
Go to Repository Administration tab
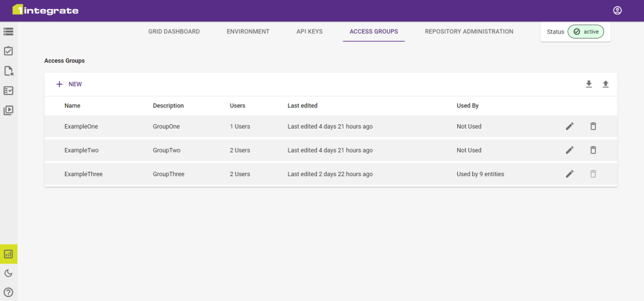pyautogui.click(x=469, y=32)
